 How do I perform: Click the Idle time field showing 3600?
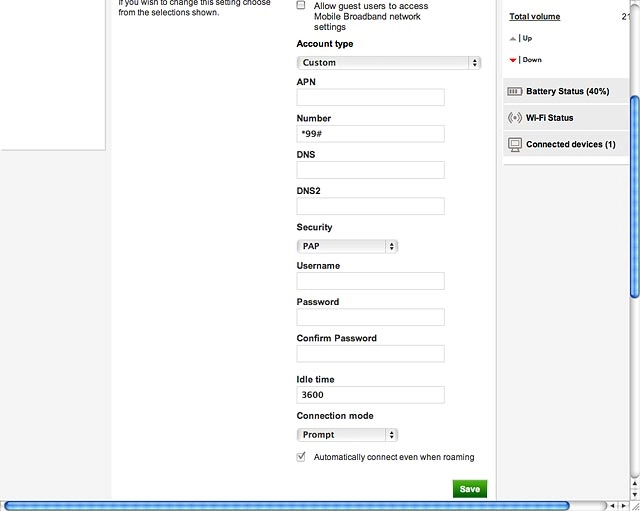click(371, 395)
